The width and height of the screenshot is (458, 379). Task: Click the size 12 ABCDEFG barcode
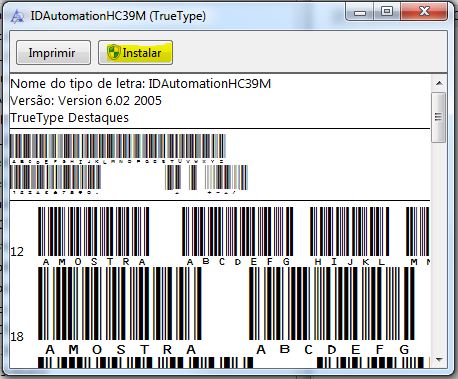tap(238, 236)
